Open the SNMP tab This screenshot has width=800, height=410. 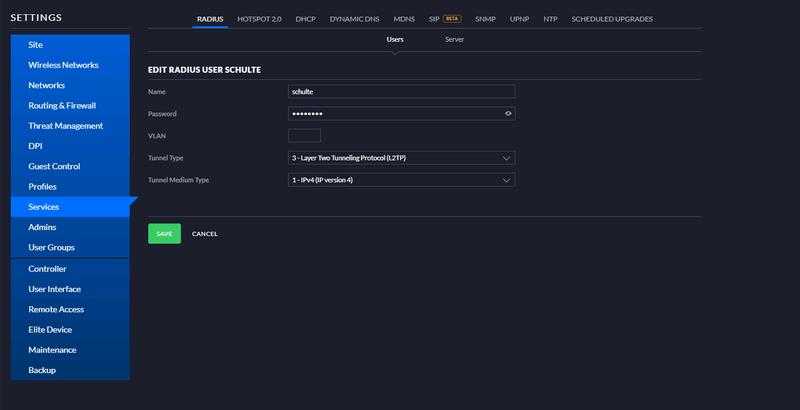485,19
